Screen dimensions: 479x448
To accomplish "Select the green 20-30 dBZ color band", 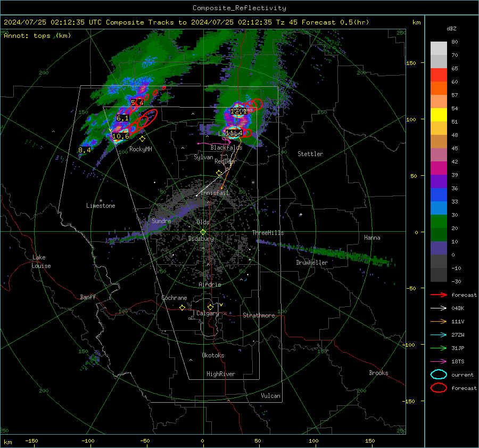I will tap(439, 222).
